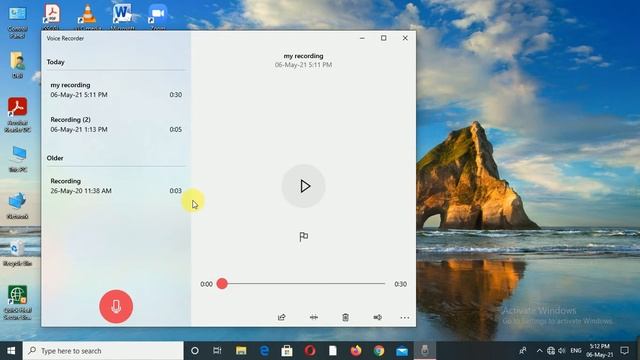Image resolution: width=640 pixels, height=360 pixels.
Task: Open the trim tool icon
Action: [313, 317]
